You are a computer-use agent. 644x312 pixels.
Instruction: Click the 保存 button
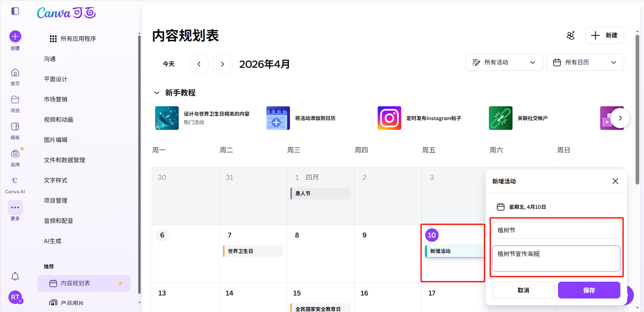589,290
